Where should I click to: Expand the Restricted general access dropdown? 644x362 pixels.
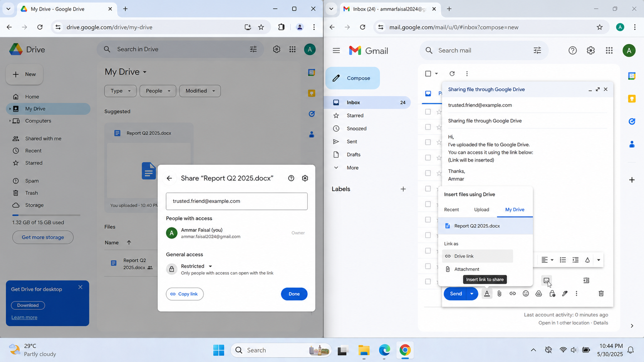coord(197,266)
